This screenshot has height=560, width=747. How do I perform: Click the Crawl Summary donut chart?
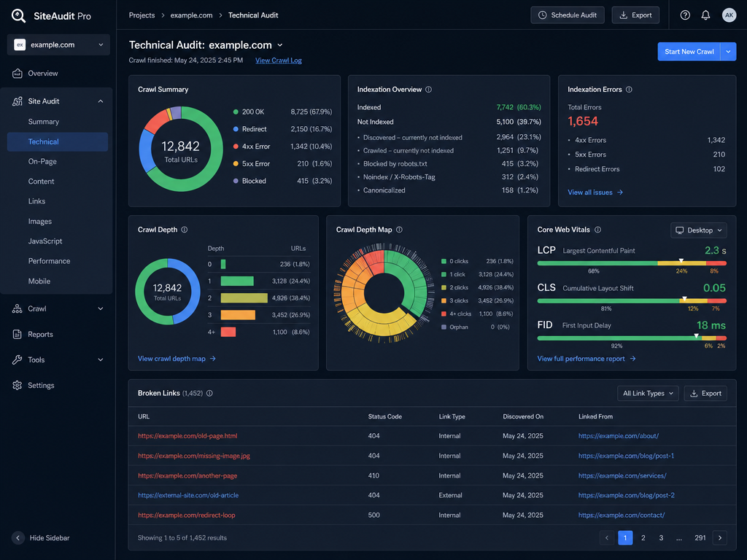pos(181,149)
